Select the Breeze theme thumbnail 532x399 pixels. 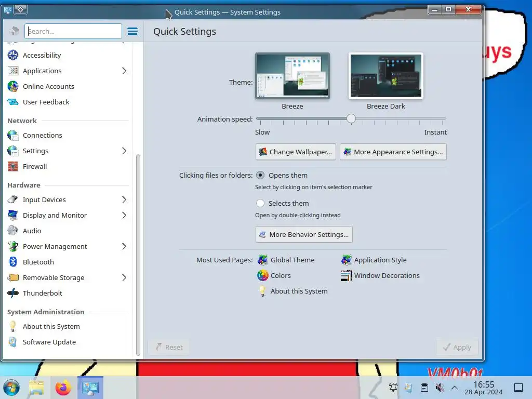point(292,76)
